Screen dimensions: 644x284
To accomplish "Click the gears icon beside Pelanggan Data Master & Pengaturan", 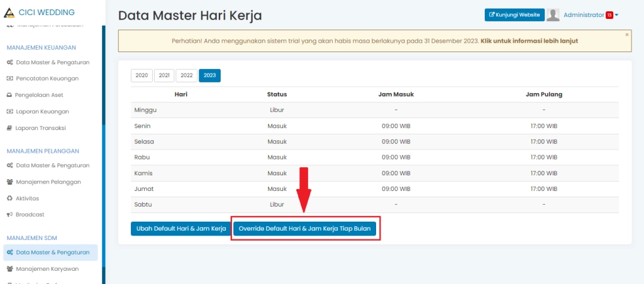I will [10, 166].
